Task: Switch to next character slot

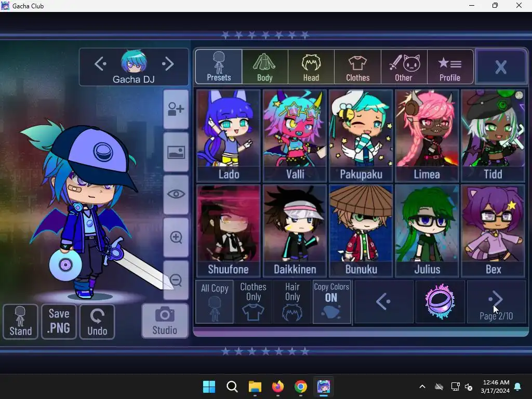Action: (x=168, y=64)
